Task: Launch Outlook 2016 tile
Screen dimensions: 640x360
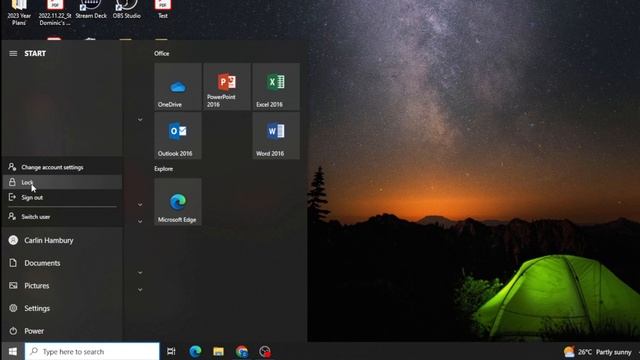Action: click(x=178, y=136)
